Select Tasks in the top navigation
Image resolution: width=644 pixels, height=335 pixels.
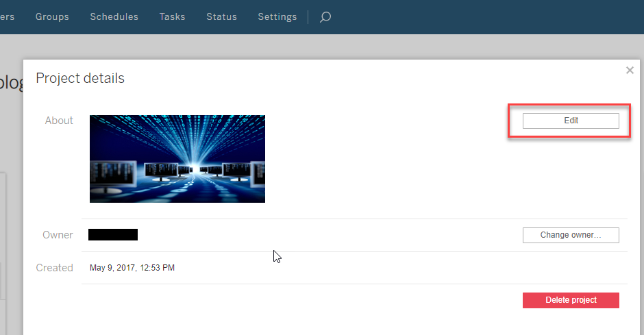pyautogui.click(x=172, y=16)
